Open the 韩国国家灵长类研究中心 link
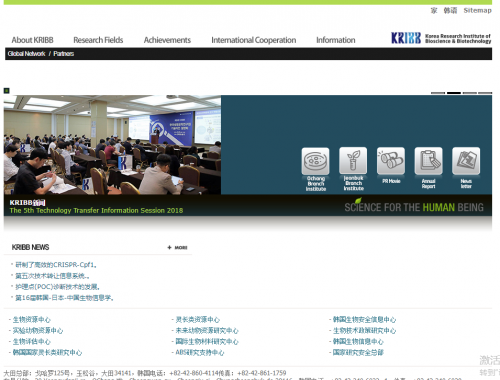The width and height of the screenshot is (500, 380). coord(47,353)
